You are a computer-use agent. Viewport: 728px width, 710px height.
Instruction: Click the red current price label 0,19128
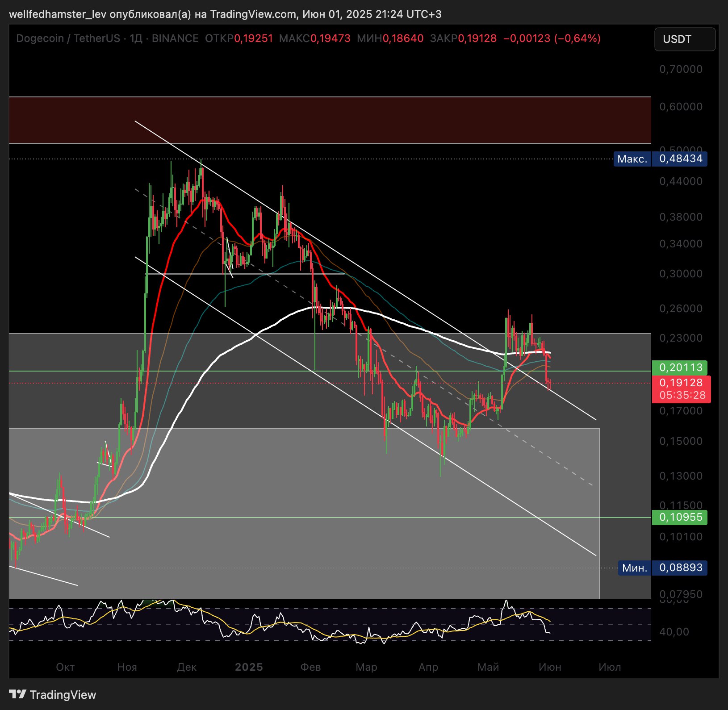pos(681,383)
